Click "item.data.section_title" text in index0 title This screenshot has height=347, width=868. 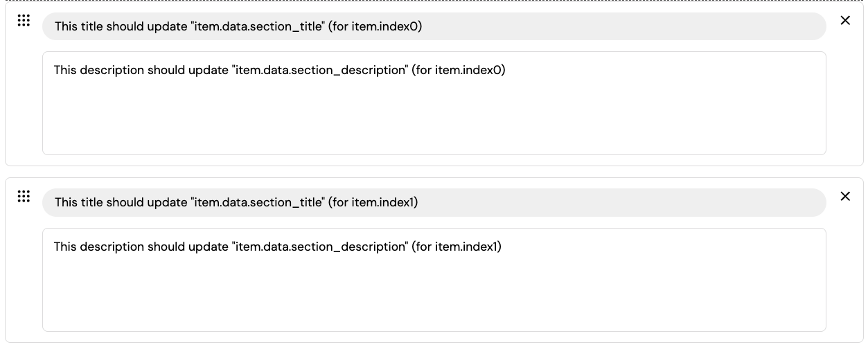click(x=257, y=26)
